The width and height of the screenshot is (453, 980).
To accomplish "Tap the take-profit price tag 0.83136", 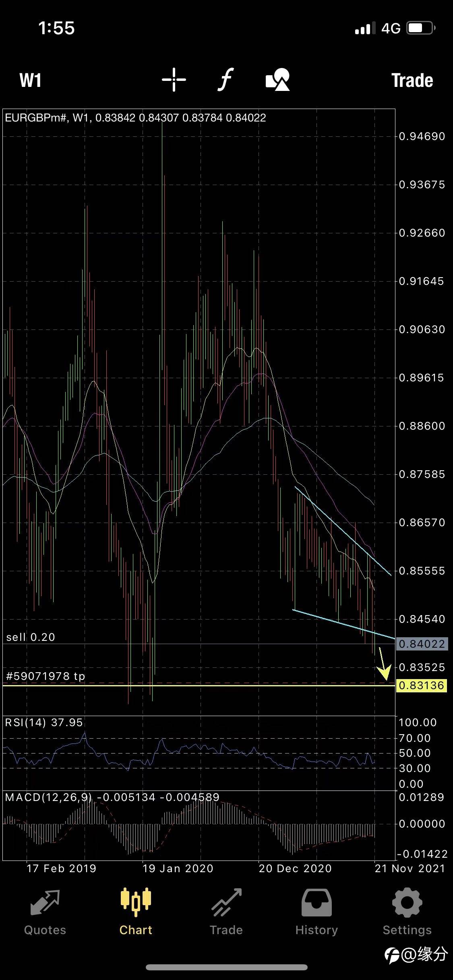I will pyautogui.click(x=422, y=685).
